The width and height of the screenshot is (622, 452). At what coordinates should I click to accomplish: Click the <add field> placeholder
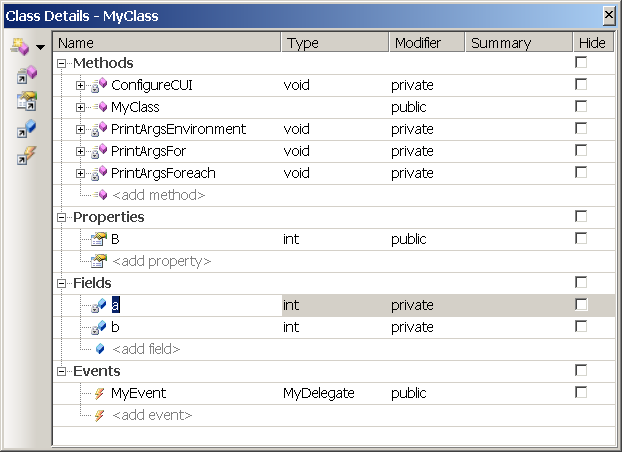(x=146, y=349)
